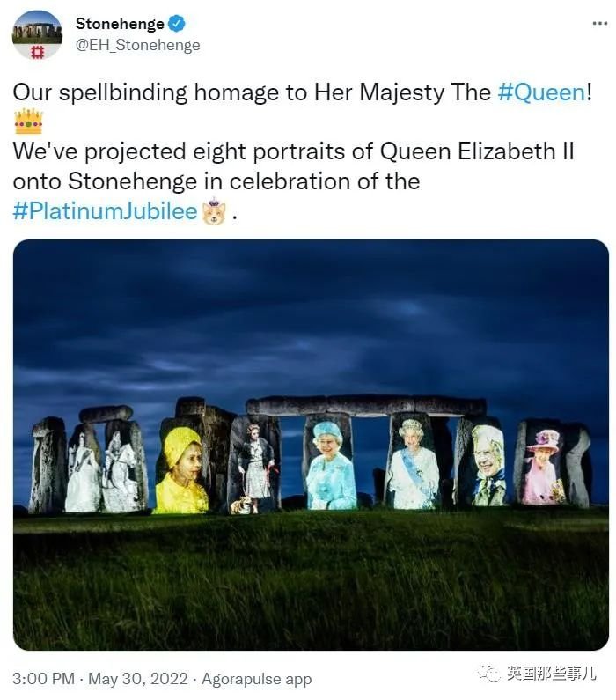This screenshot has height=700, width=616.
Task: Click the turquoise hat portrait on stone
Action: pos(331,464)
